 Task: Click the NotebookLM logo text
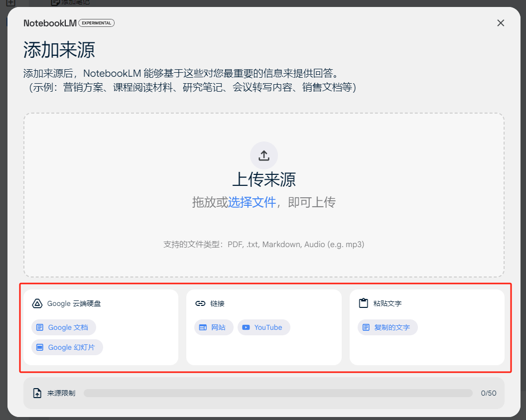(50, 23)
